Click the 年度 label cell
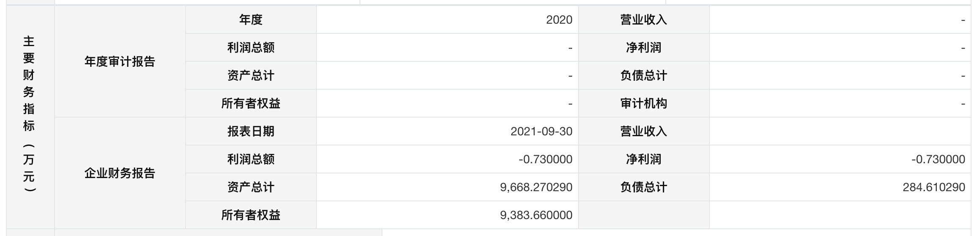Image resolution: width=980 pixels, height=236 pixels. click(x=251, y=20)
